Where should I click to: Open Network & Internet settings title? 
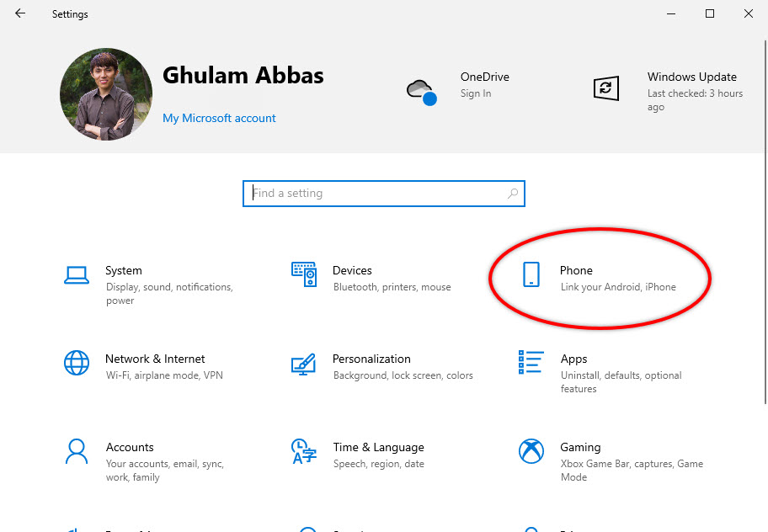pyautogui.click(x=155, y=359)
